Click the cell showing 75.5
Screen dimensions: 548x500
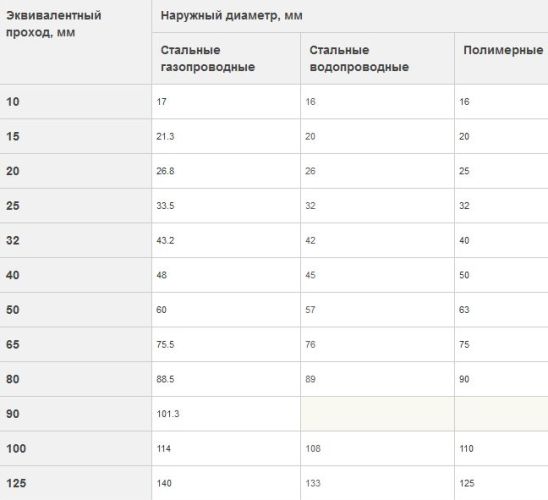pyautogui.click(x=226, y=345)
